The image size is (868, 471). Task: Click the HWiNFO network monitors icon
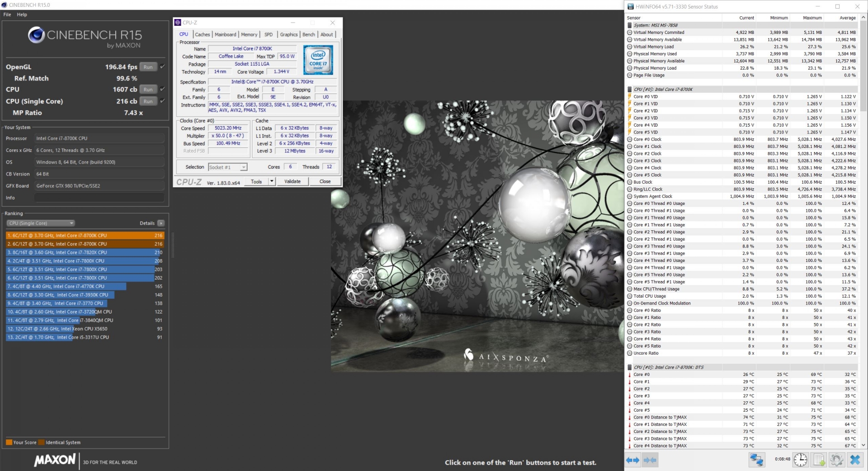[756, 460]
